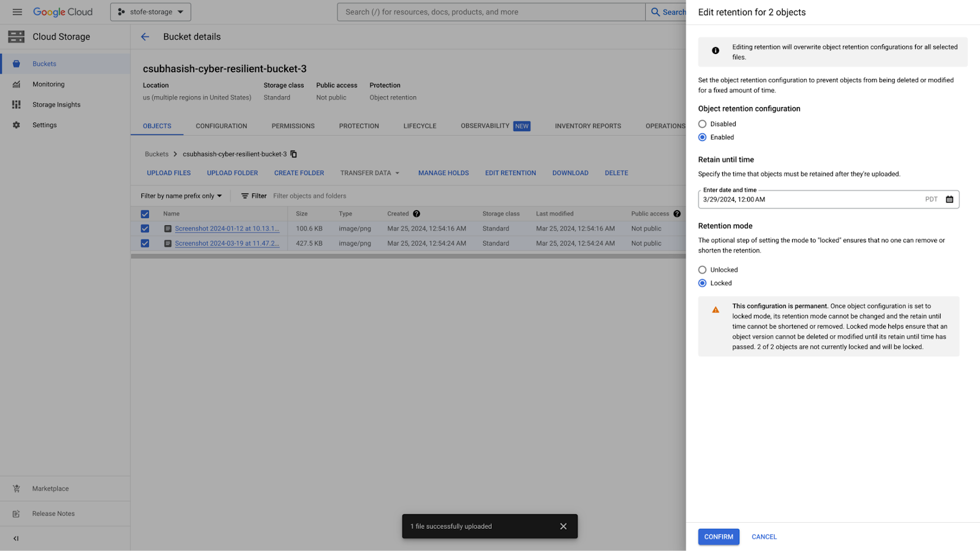Viewport: 980px width, 551px height.
Task: Click the Google Cloud logo
Action: [x=62, y=12]
